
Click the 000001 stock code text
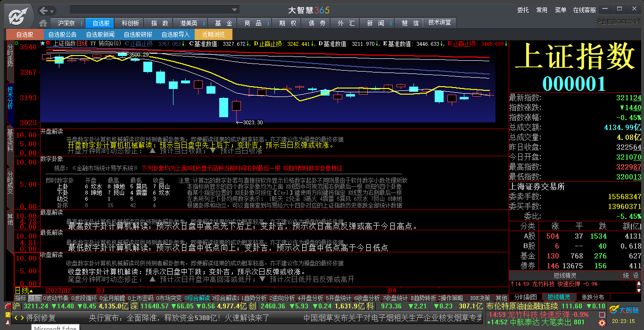[x=574, y=83]
